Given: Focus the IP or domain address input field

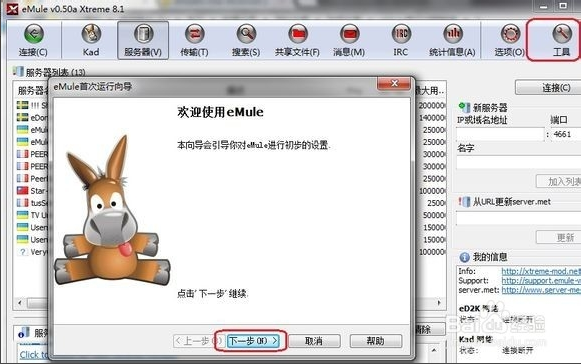Looking at the screenshot, I should coord(500,134).
